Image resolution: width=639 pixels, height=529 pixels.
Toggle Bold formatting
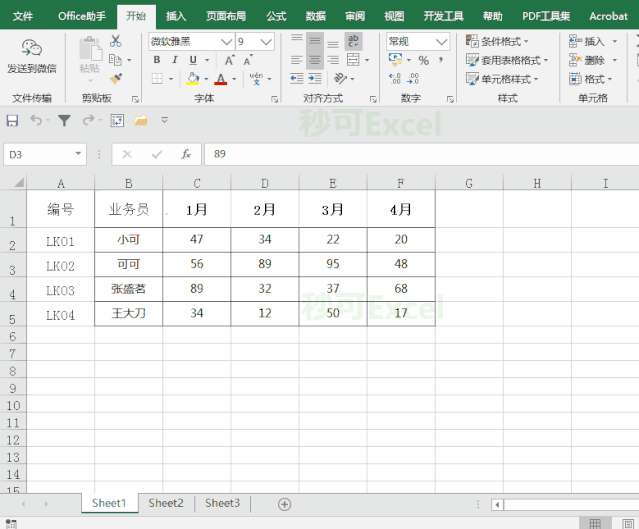(x=157, y=60)
